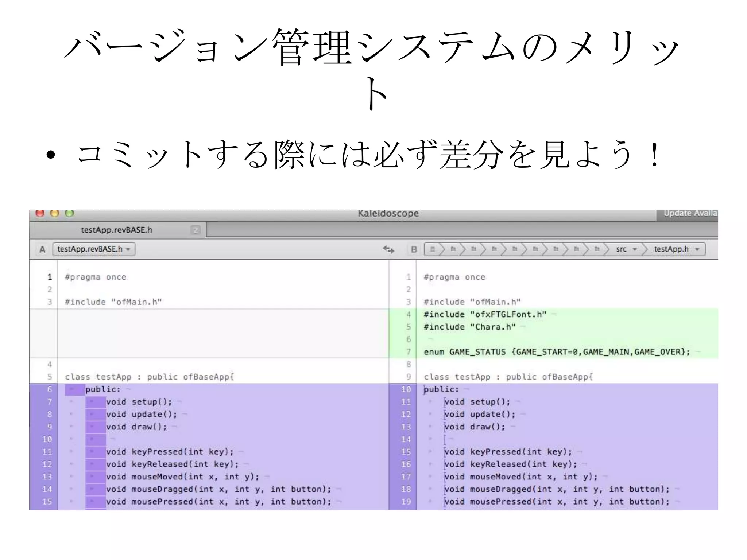747x560 pixels.
Task: Click the green zoom window button
Action: click(69, 213)
